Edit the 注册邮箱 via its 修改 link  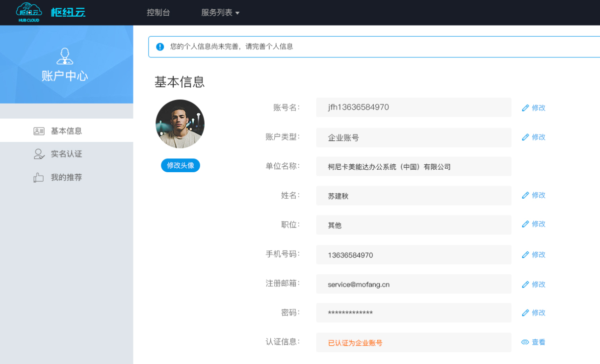point(538,285)
